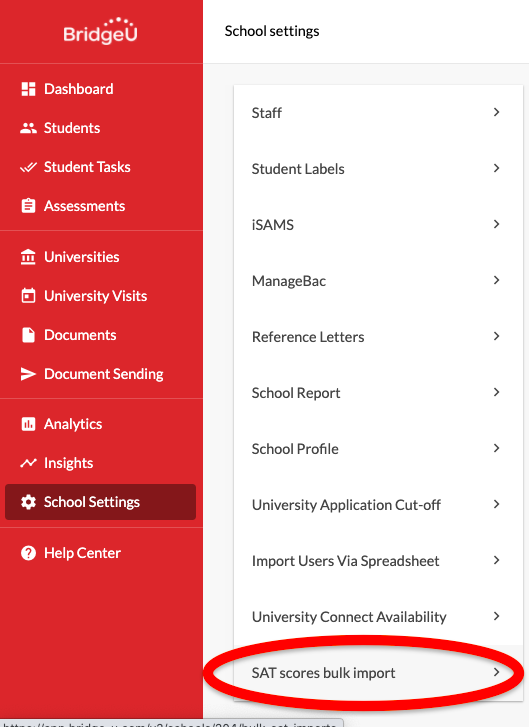This screenshot has width=529, height=727.
Task: Expand the ManageBac row chevron
Action: point(497,281)
